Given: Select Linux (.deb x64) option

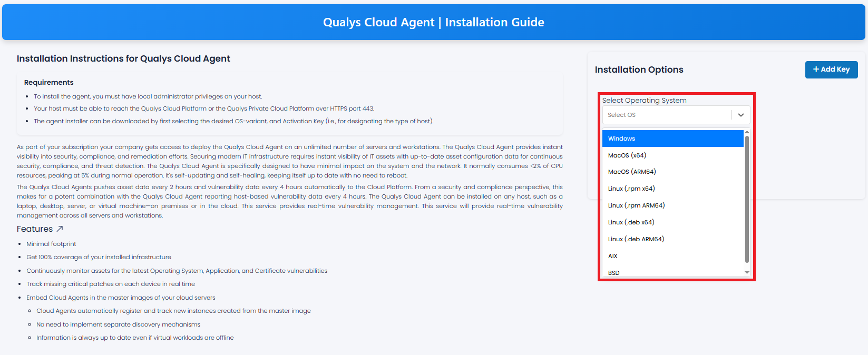Looking at the screenshot, I should (x=673, y=222).
